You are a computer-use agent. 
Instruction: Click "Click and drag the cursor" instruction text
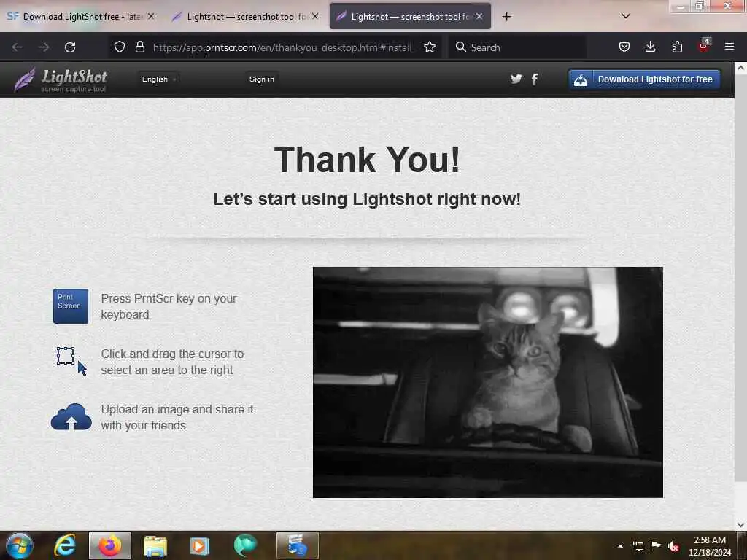(172, 362)
